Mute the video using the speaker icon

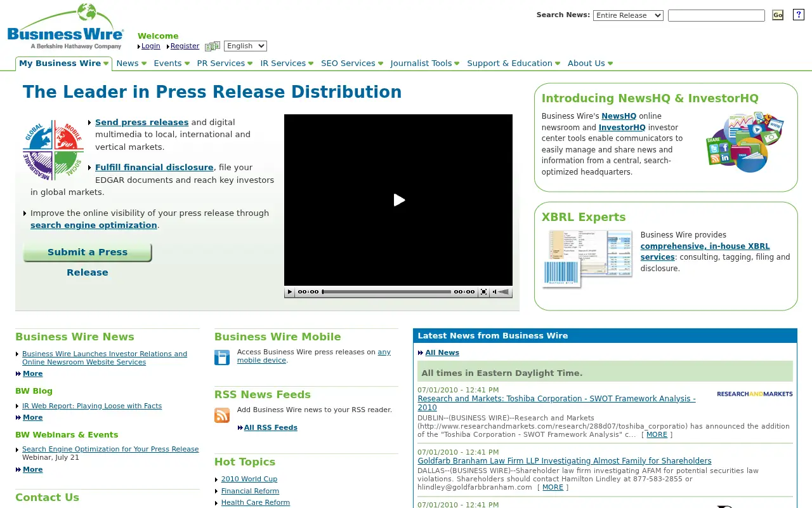click(495, 292)
